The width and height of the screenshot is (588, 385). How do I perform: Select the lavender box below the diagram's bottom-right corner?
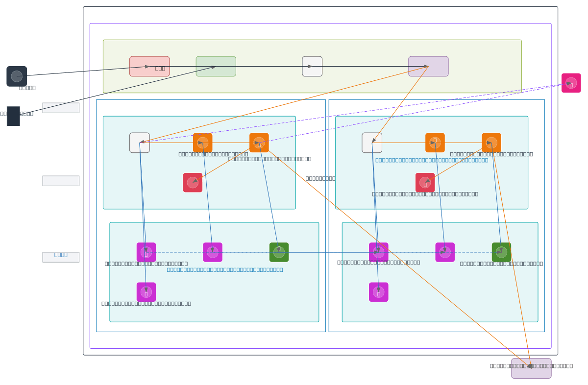pos(531,368)
